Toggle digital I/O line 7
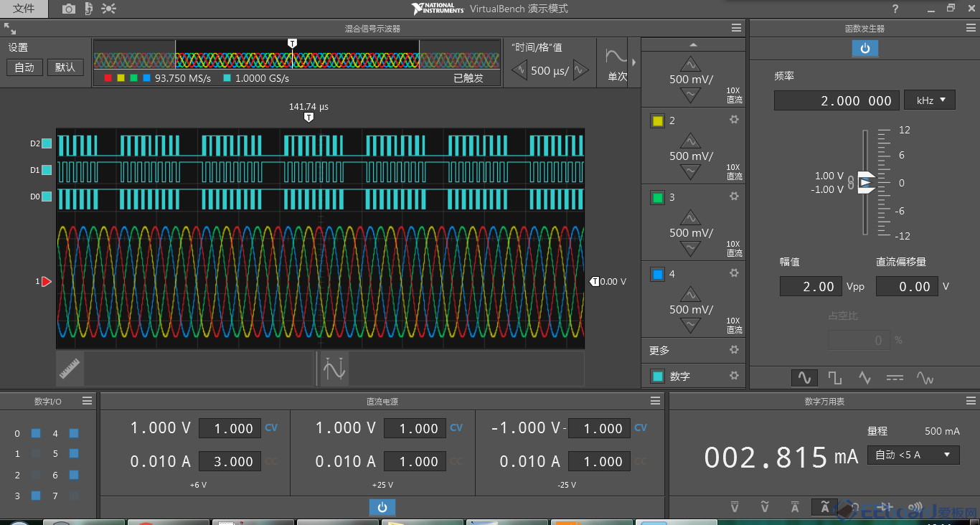Viewport: 980px width, 525px height. 74,496
